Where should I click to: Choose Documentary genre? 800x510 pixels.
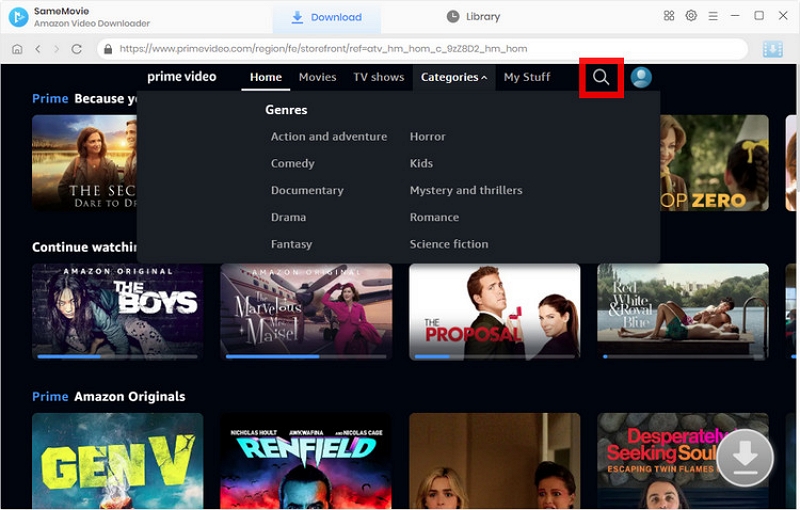(x=307, y=191)
